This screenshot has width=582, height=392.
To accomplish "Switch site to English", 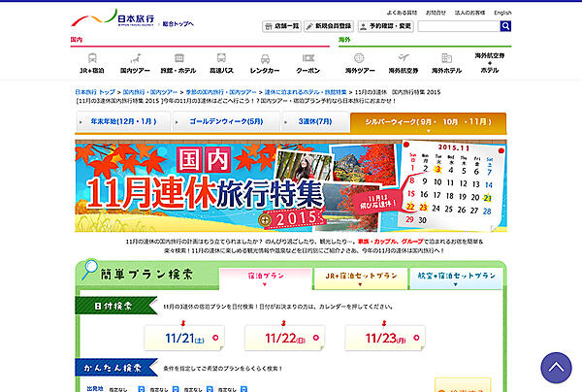I will click(x=502, y=13).
